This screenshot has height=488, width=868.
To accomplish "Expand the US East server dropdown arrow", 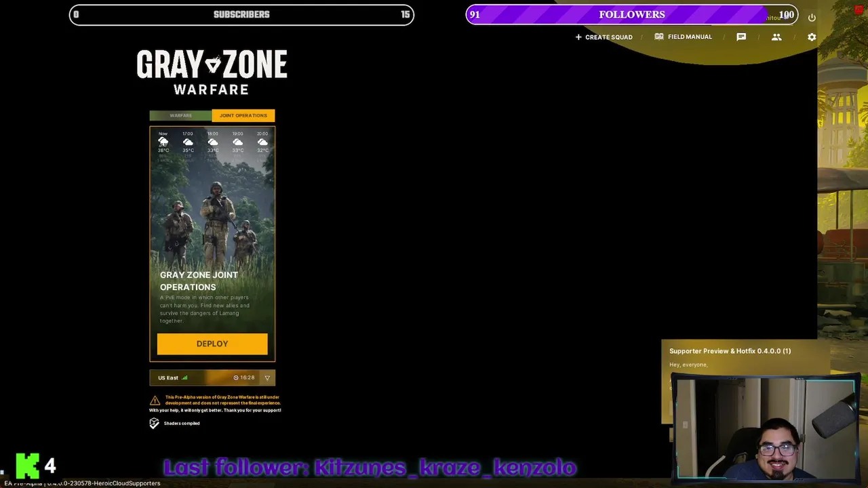I will click(267, 378).
